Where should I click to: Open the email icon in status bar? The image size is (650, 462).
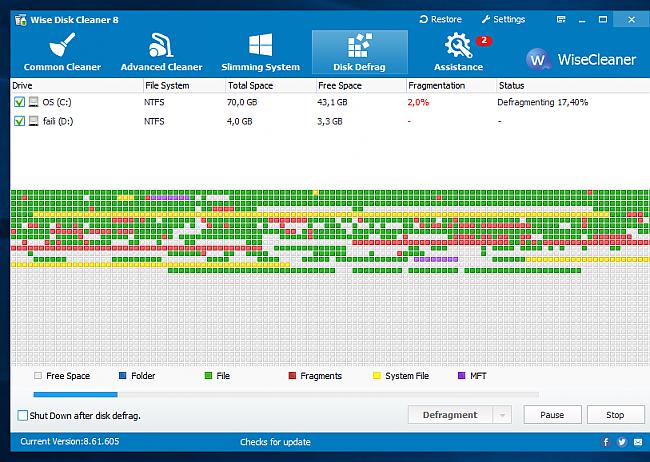click(x=638, y=442)
